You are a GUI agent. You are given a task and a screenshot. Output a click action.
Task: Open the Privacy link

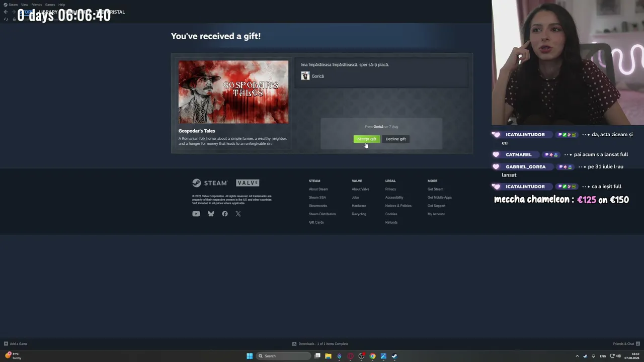click(x=391, y=189)
